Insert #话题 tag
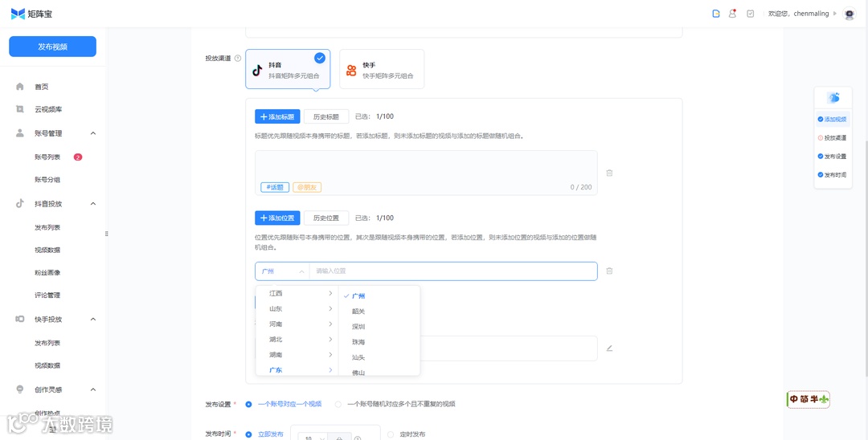This screenshot has height=440, width=868. point(275,187)
